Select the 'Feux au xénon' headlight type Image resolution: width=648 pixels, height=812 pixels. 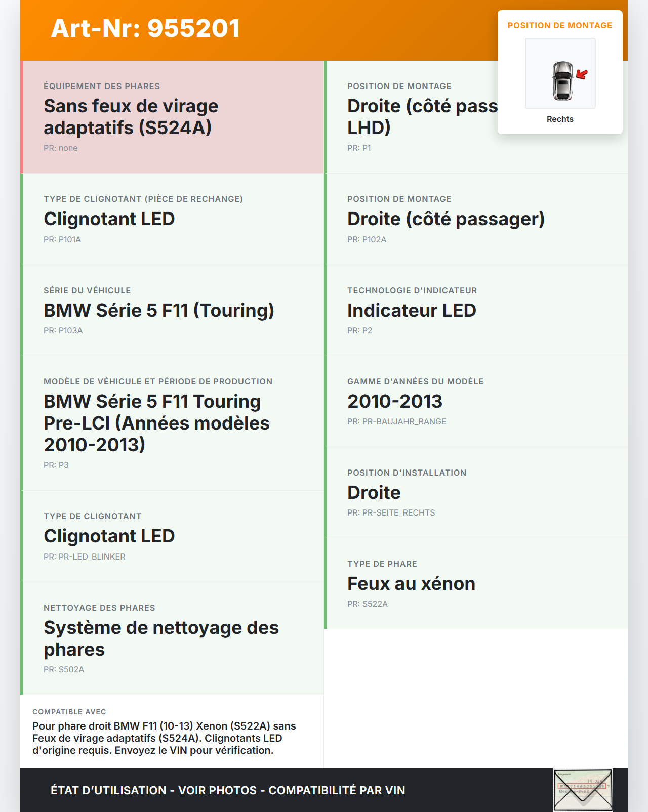(411, 584)
